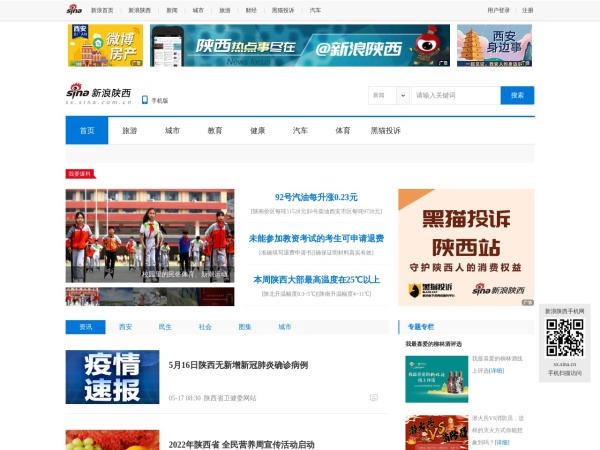This screenshot has height=450, width=600.
Task: Select 黑猫投诉 in main navigation
Action: point(386,130)
